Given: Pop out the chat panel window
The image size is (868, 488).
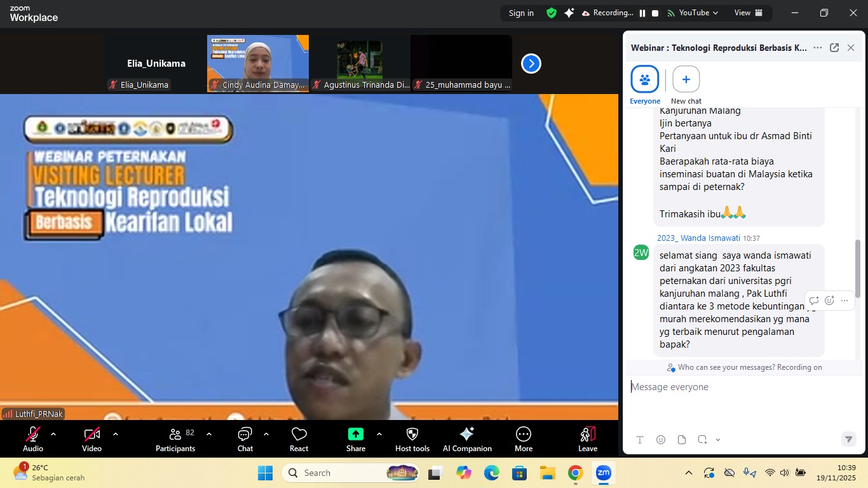Looking at the screenshot, I should coord(834,48).
